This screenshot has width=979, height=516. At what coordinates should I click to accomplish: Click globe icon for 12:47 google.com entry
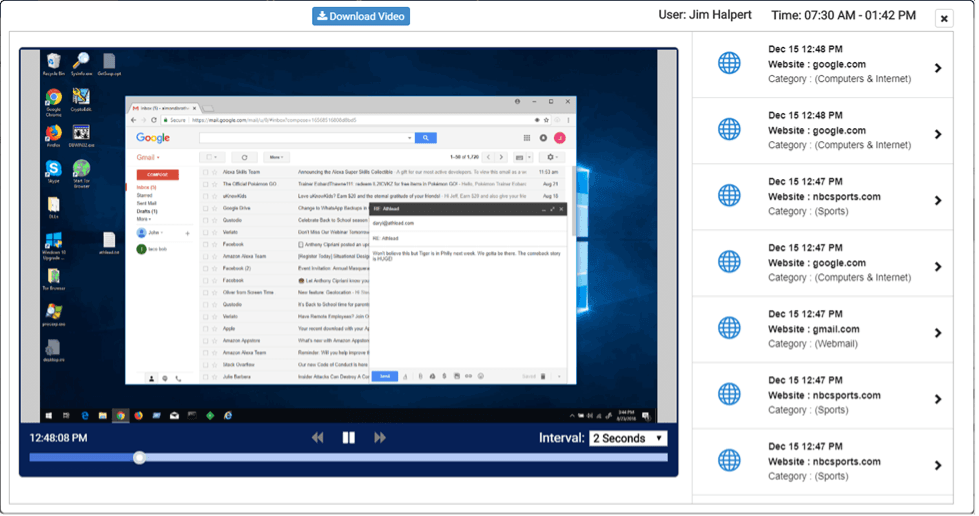coord(730,262)
